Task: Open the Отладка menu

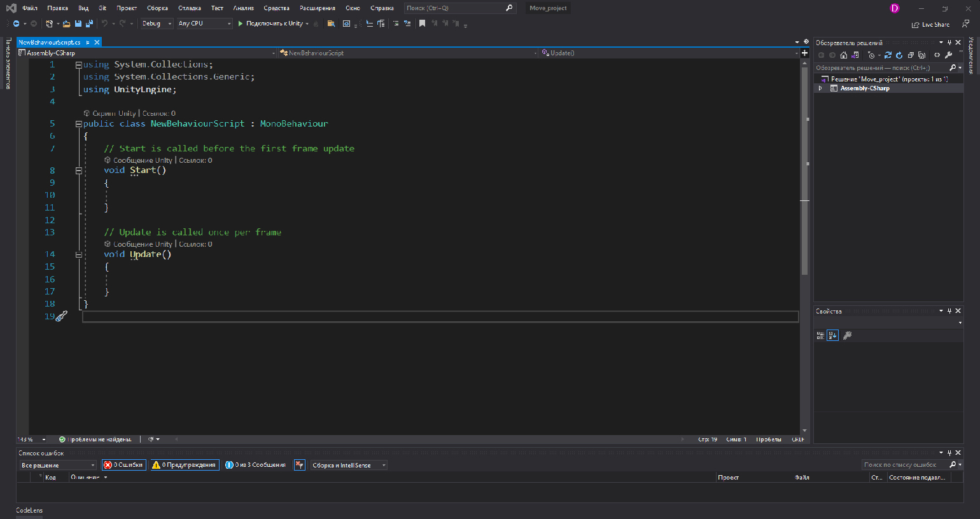Action: pos(189,8)
